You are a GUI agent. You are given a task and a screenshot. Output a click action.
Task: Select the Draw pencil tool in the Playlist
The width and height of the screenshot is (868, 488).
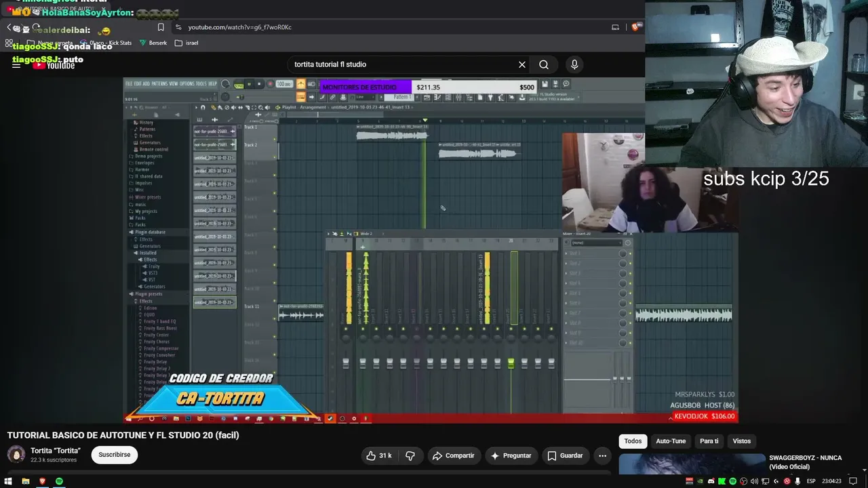tap(214, 107)
